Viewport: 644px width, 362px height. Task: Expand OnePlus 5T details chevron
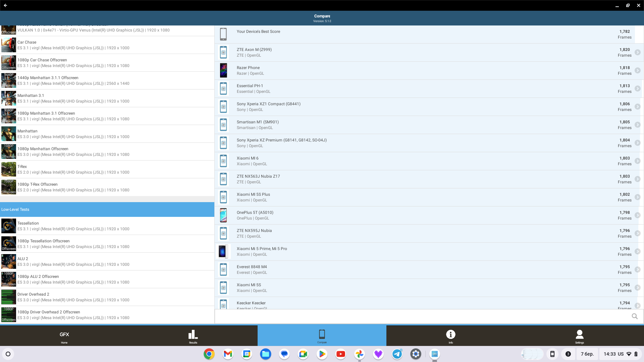637,215
